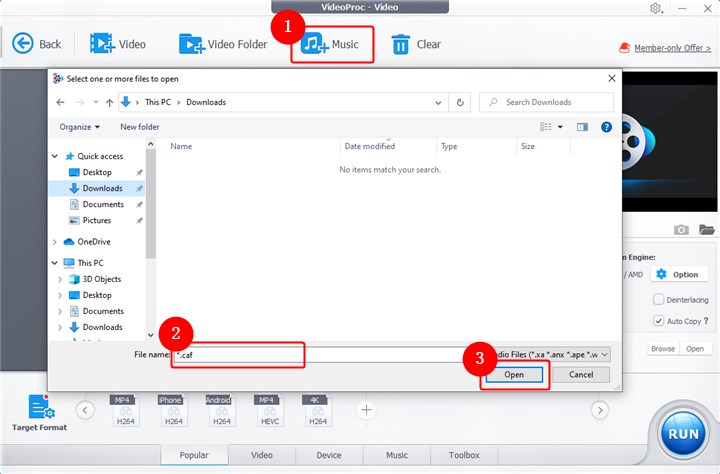Add a new format with plus icon

(366, 410)
